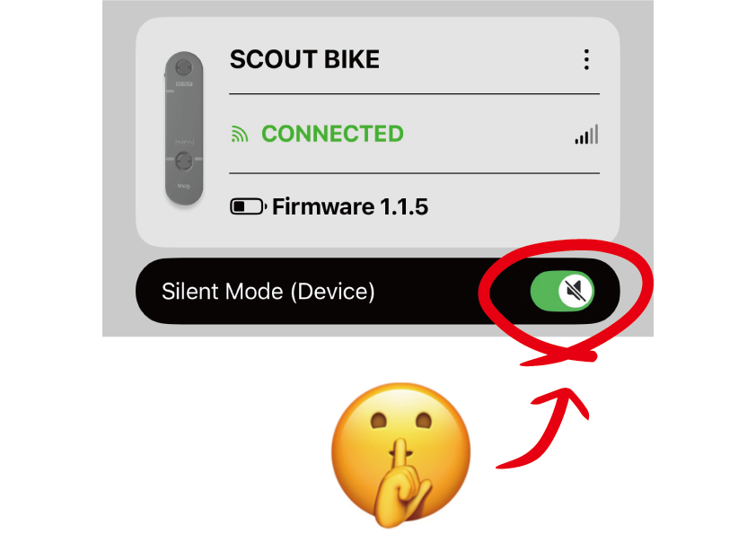Tap the Firmware 1.1.5 label

click(x=350, y=206)
